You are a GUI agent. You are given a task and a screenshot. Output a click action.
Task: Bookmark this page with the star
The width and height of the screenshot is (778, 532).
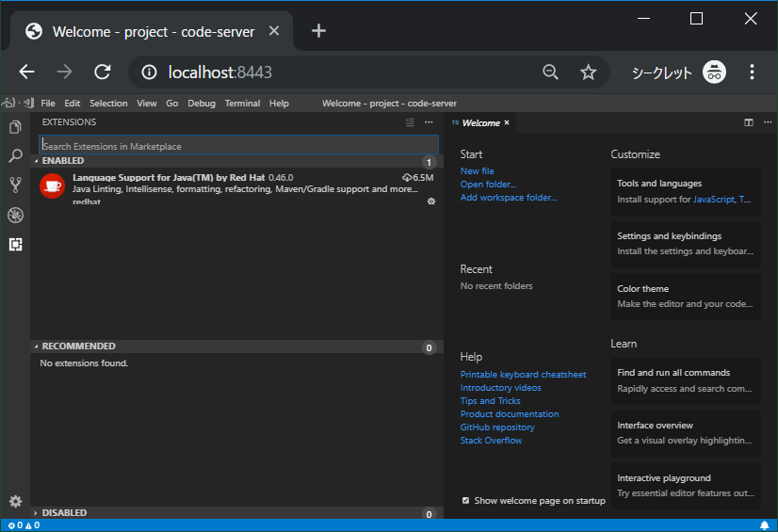pyautogui.click(x=588, y=73)
